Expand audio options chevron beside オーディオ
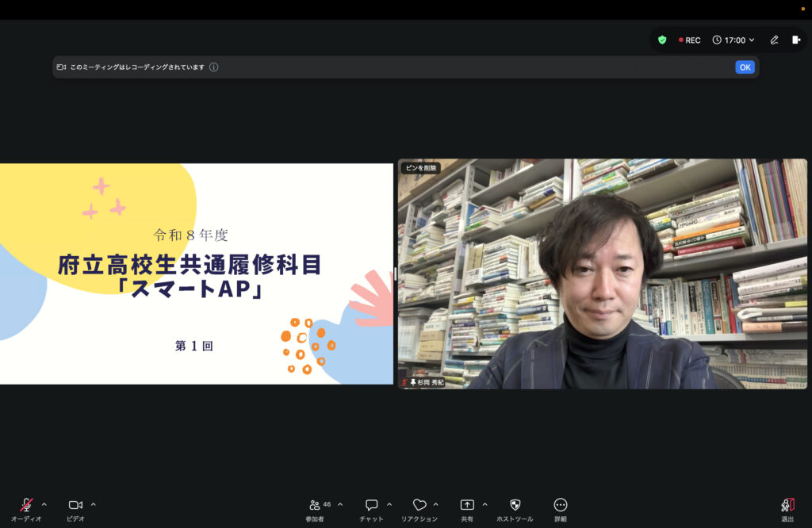Image resolution: width=812 pixels, height=528 pixels. click(44, 504)
